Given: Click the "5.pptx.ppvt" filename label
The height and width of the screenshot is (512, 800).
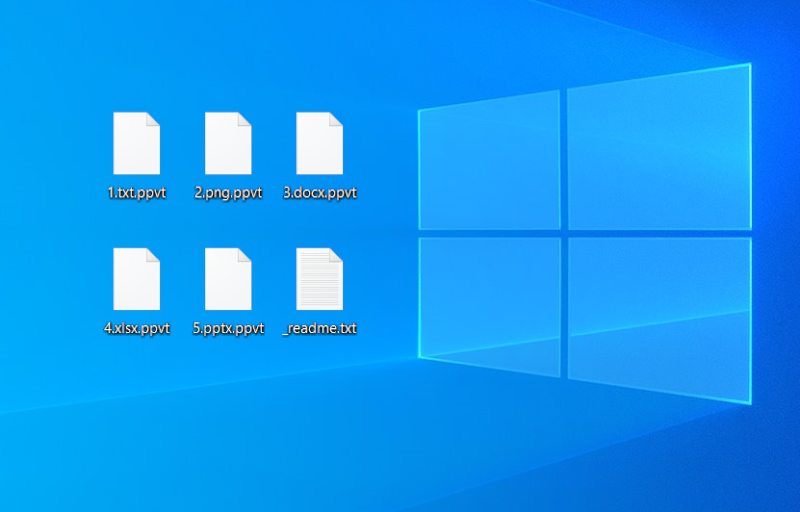Looking at the screenshot, I should coord(228,328).
